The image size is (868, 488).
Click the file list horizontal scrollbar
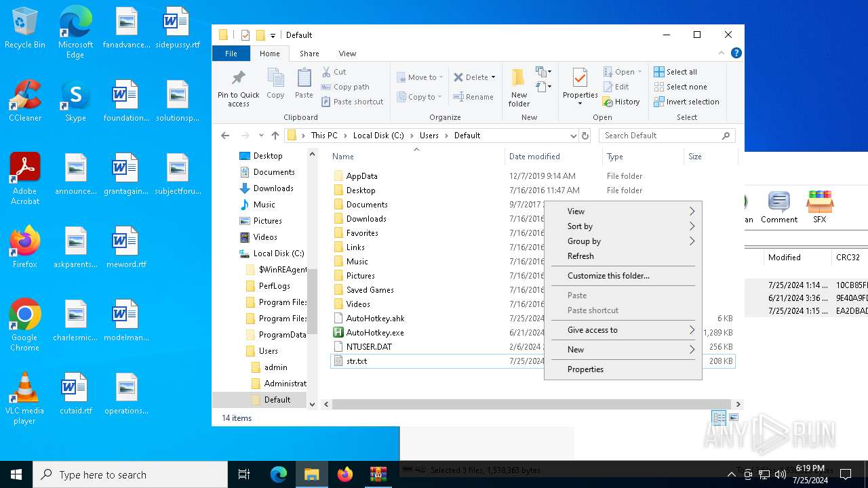[531, 404]
